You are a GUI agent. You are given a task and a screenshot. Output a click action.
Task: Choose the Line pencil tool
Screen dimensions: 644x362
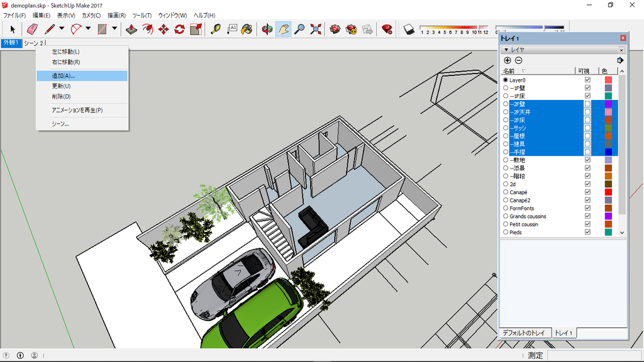click(x=50, y=29)
